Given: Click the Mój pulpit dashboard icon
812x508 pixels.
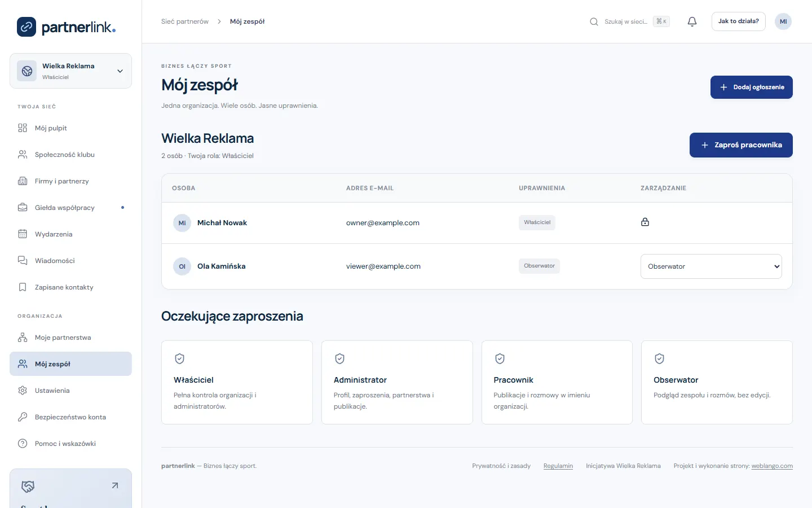Looking at the screenshot, I should tap(23, 128).
